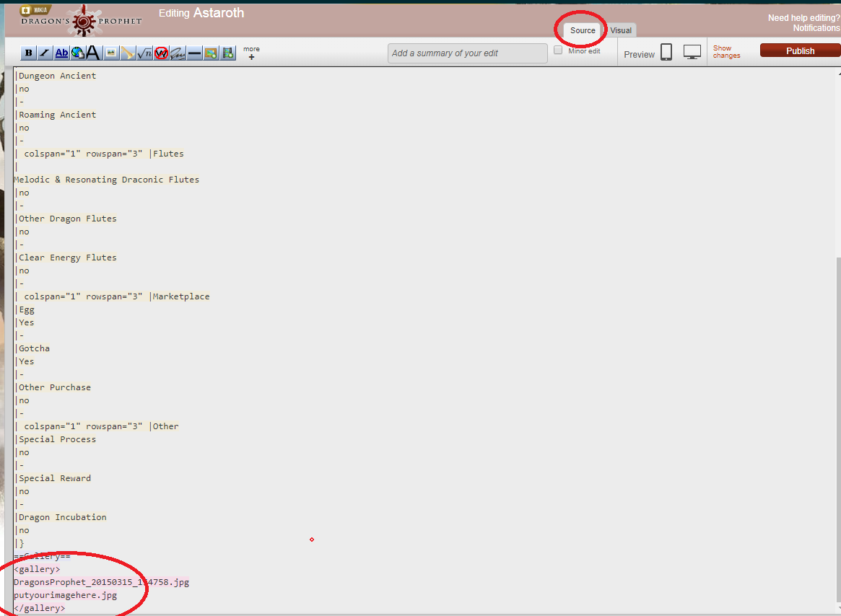This screenshot has height=616, width=841.
Task: Insert embedded file picture icon
Action: (x=111, y=53)
